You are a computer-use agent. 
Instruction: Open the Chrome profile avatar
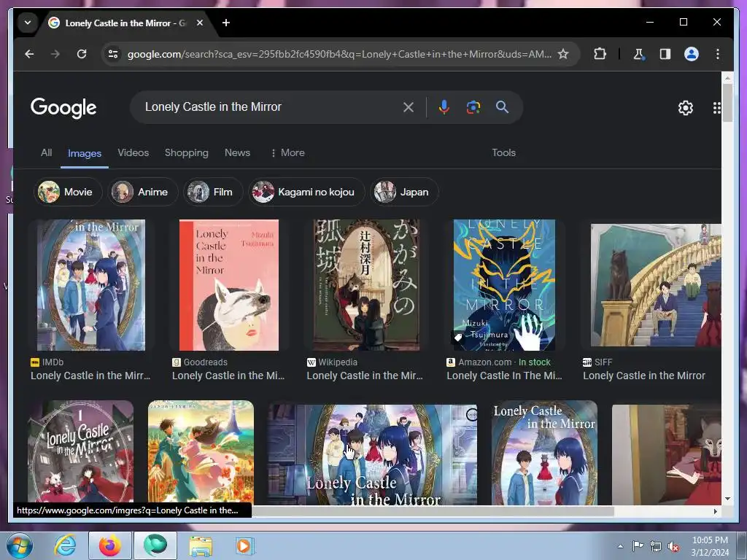tap(692, 54)
